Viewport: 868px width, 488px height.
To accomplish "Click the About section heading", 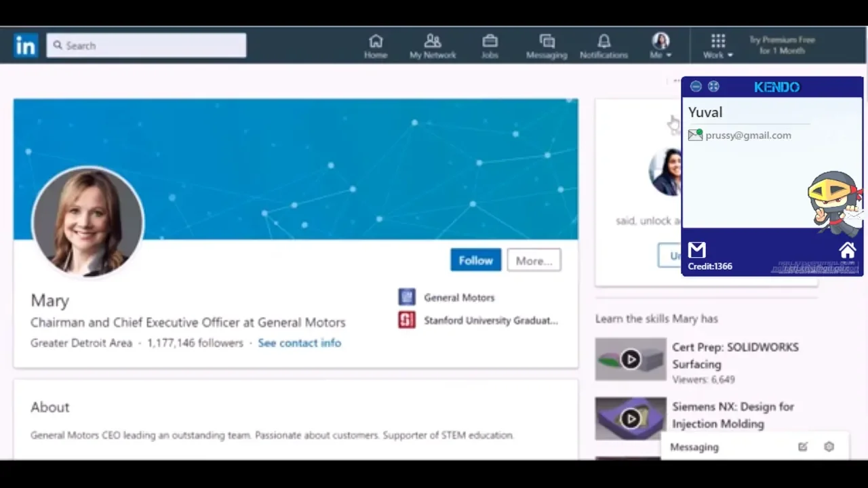I will pos(50,407).
